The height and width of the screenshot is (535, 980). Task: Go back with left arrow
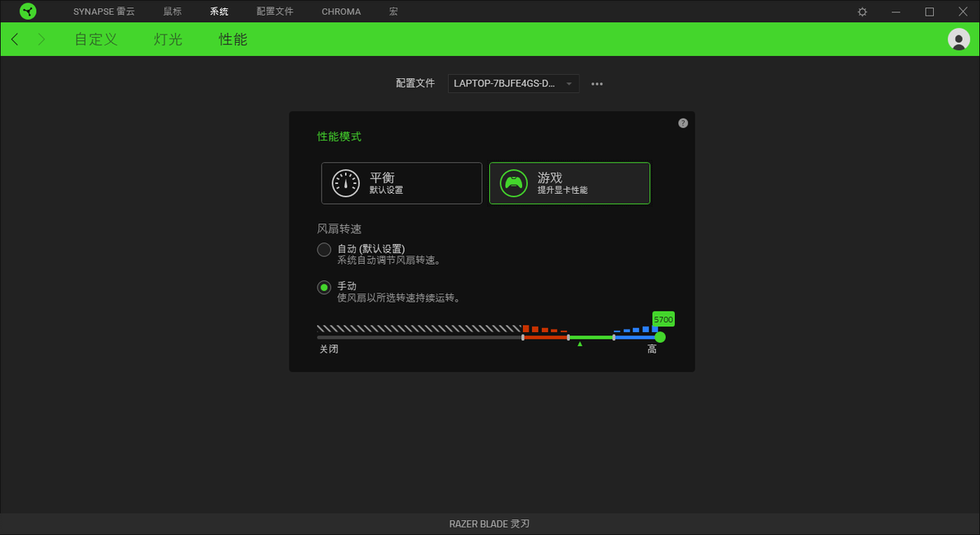point(15,39)
